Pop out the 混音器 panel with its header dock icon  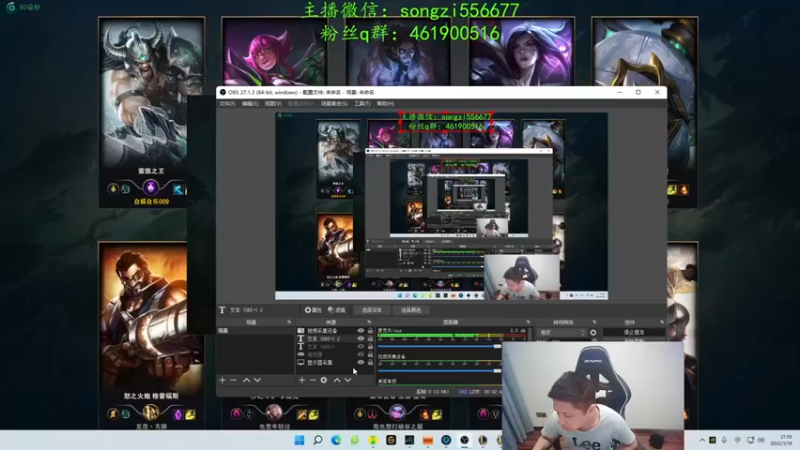tap(528, 322)
